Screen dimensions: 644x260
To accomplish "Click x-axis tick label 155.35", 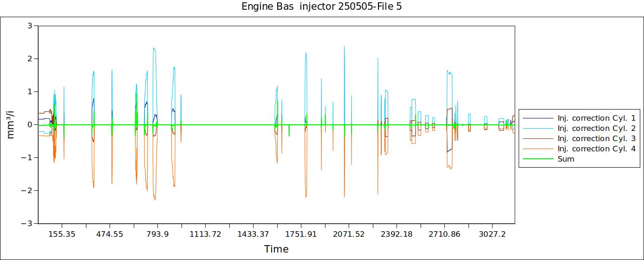I will [62, 234].
